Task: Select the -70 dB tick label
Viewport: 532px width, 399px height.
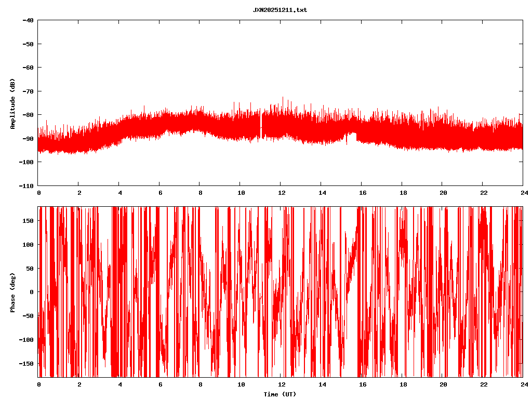Action: click(28, 91)
